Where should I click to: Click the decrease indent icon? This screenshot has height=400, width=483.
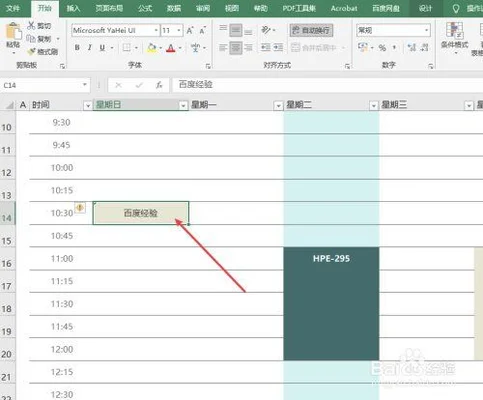pos(266,48)
